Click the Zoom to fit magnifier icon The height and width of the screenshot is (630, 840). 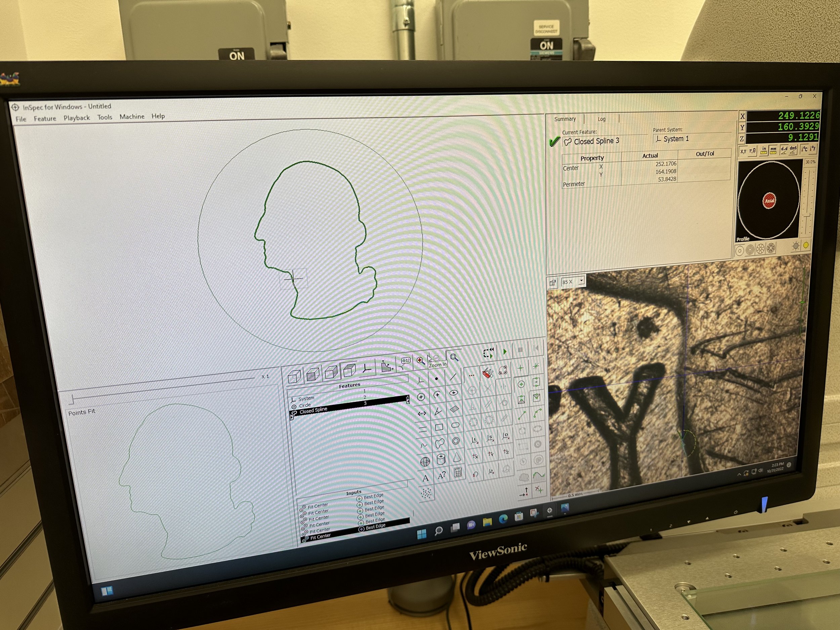[x=454, y=358]
